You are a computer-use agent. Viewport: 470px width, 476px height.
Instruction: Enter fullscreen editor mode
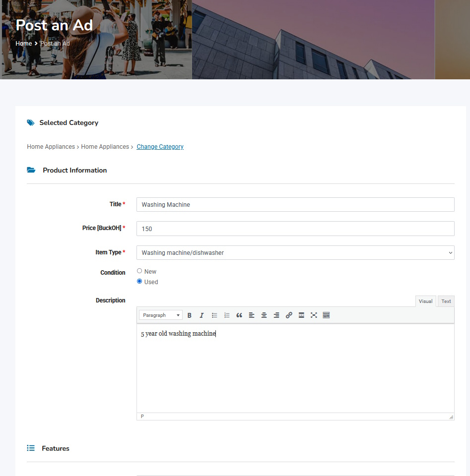click(x=314, y=315)
